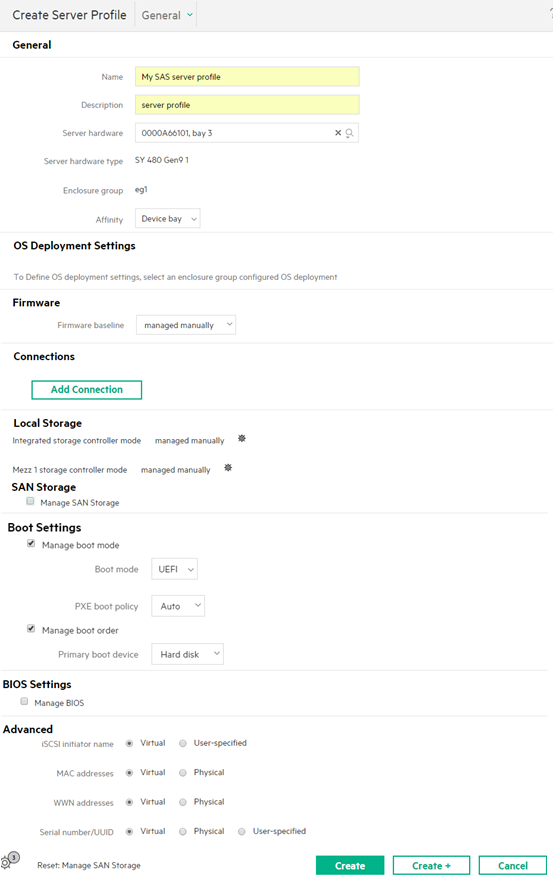This screenshot has width=553, height=895.
Task: Open Integrated storage controller settings gear
Action: click(x=242, y=438)
